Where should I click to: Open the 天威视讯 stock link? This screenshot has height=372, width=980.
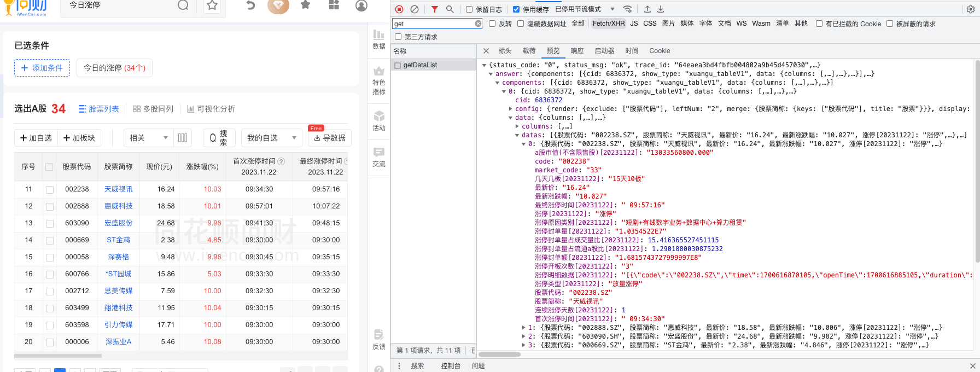pyautogui.click(x=118, y=189)
